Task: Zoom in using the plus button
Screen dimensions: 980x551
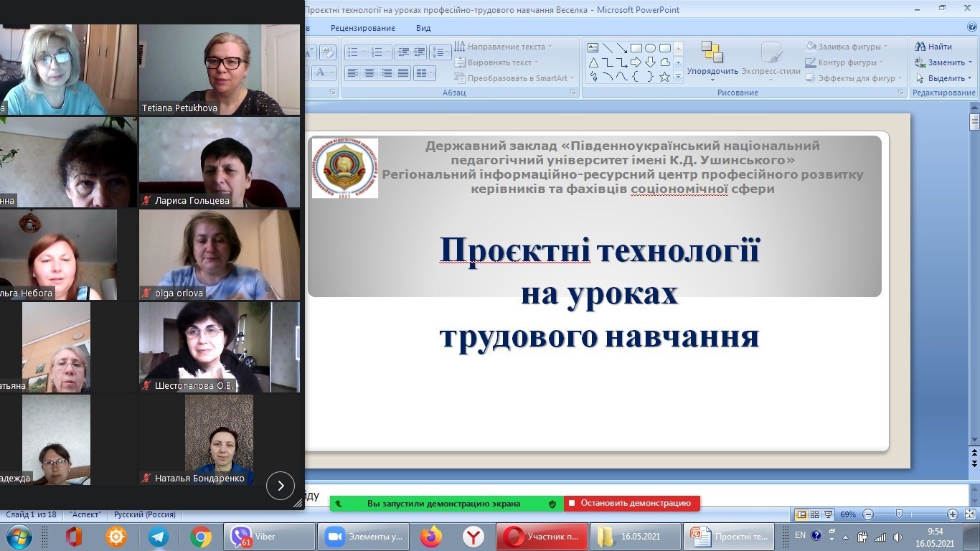Action: pos(953,514)
